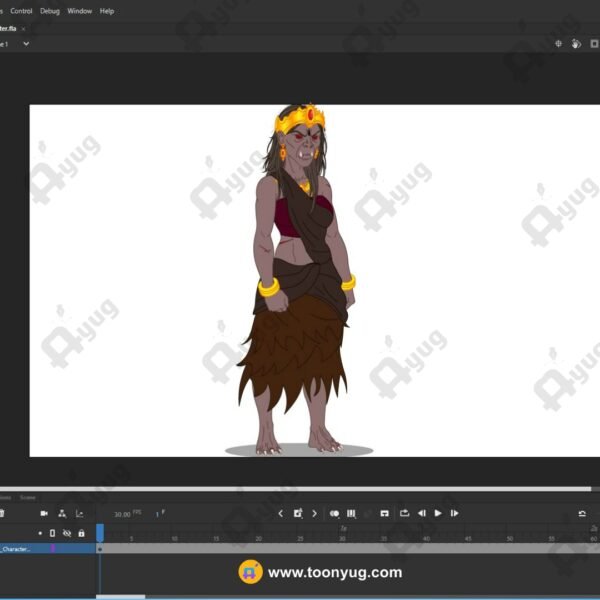Select the character artwork on stage
The height and width of the screenshot is (600, 600).
(298, 279)
